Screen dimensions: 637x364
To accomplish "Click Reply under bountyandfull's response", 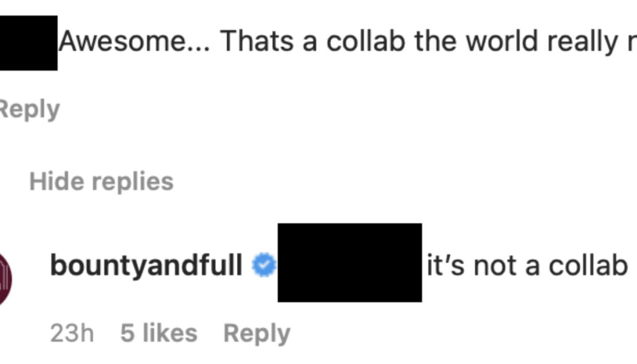I will pos(256,332).
